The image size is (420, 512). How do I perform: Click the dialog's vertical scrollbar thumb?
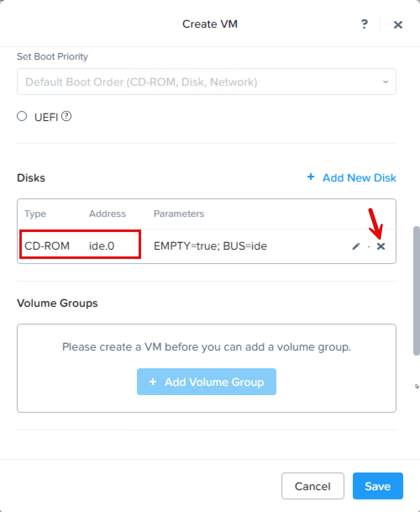[x=416, y=290]
